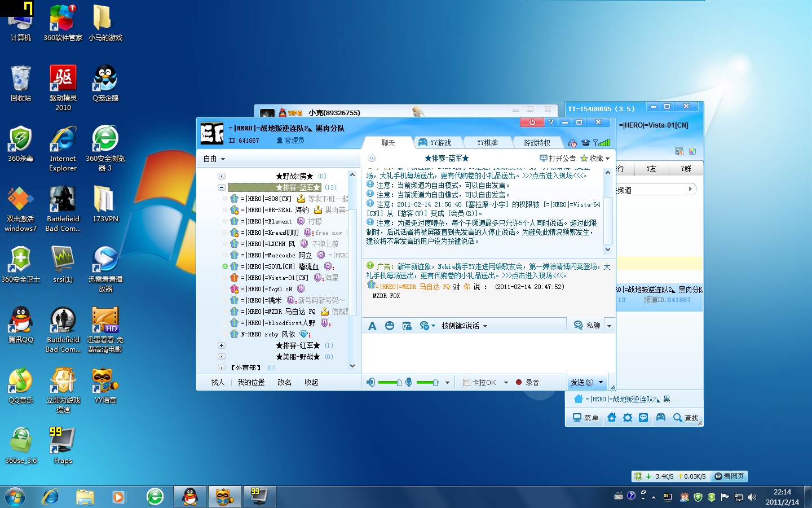Click status dot beside =|HERO|=LXCHN 风
Viewport: 812px width, 508px height.
click(x=225, y=244)
